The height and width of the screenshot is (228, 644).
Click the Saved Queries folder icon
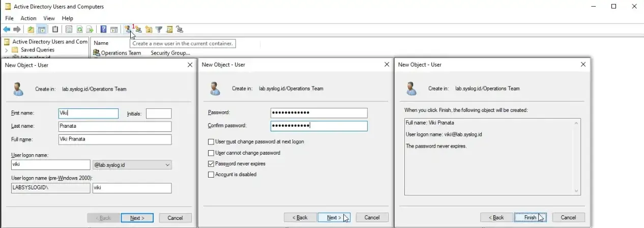[x=15, y=50]
